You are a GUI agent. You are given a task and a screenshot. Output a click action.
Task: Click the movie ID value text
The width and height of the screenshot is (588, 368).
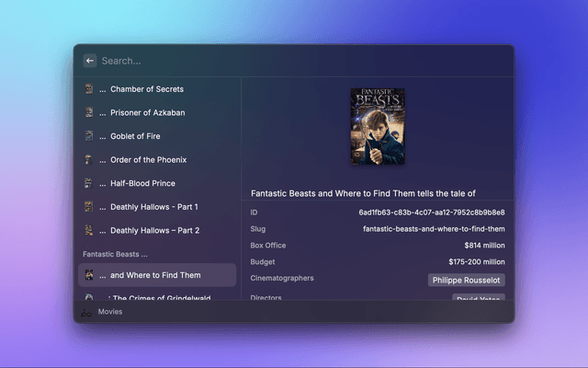pos(431,213)
